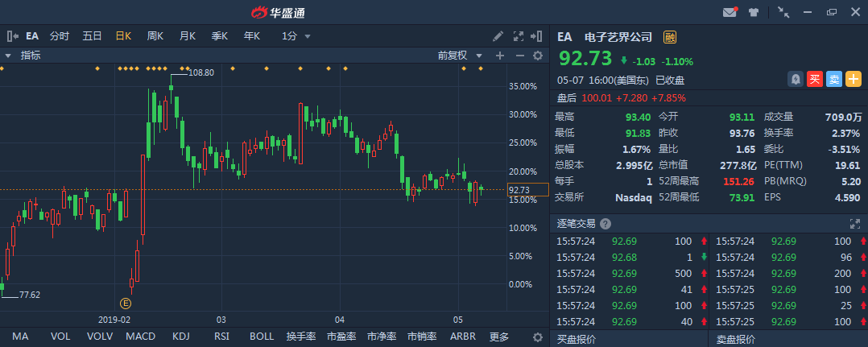
Task: Toggle the KDJ indicator
Action: (x=180, y=337)
